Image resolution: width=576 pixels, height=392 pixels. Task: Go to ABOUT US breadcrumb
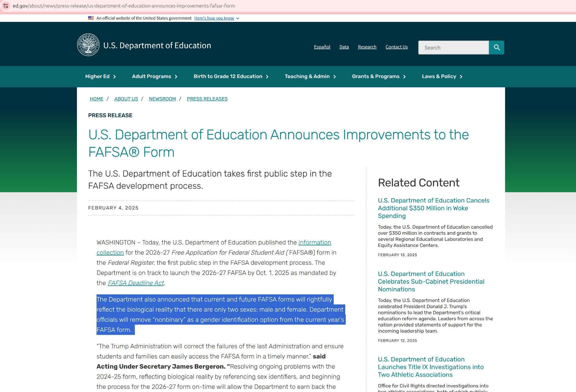(126, 99)
